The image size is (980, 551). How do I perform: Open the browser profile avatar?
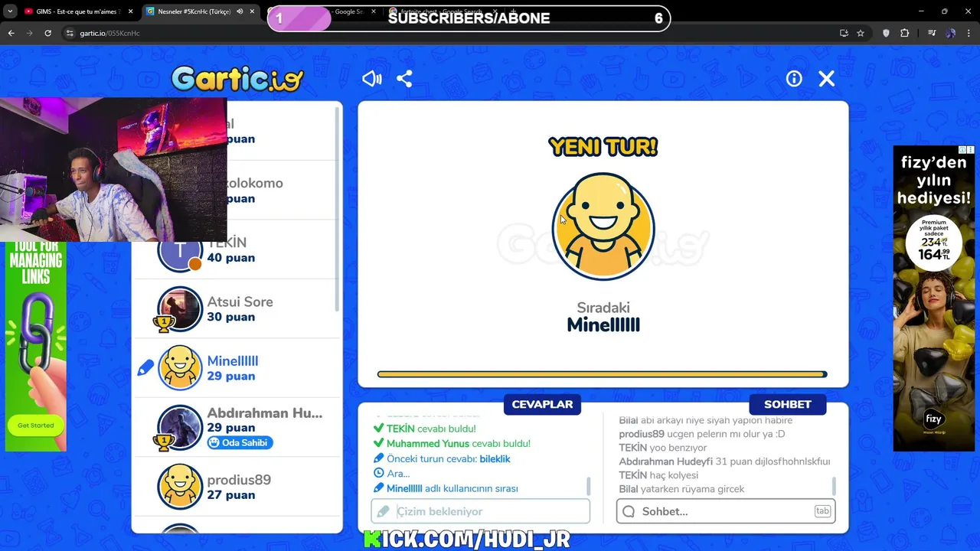(x=951, y=33)
